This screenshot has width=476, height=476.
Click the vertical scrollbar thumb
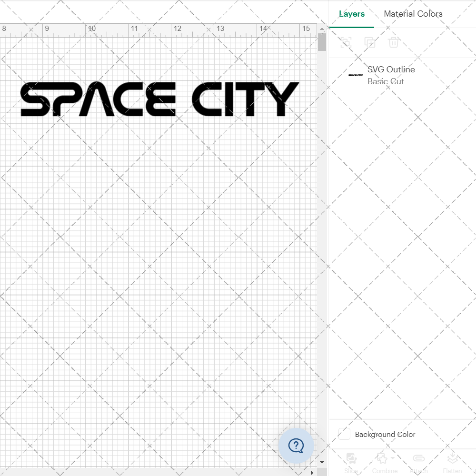click(x=322, y=42)
